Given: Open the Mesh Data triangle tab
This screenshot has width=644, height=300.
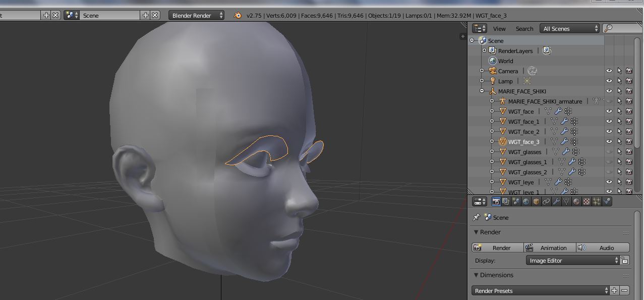Looking at the screenshot, I should tap(566, 202).
